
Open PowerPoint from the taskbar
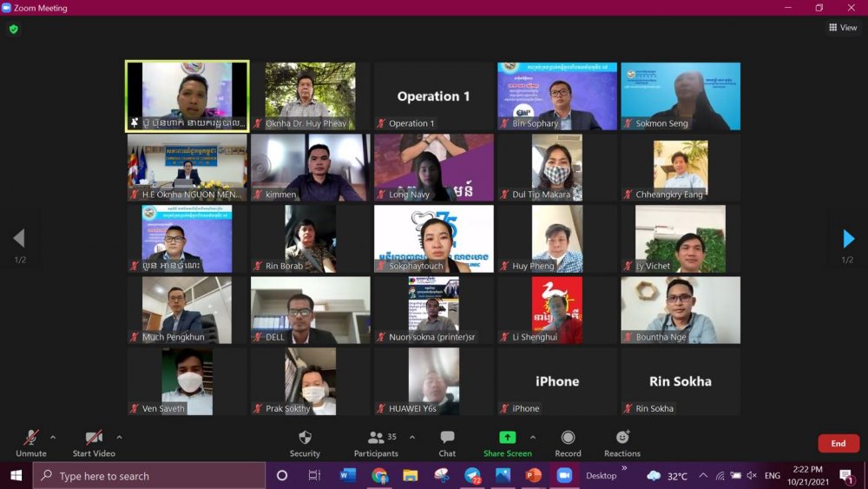[533, 475]
